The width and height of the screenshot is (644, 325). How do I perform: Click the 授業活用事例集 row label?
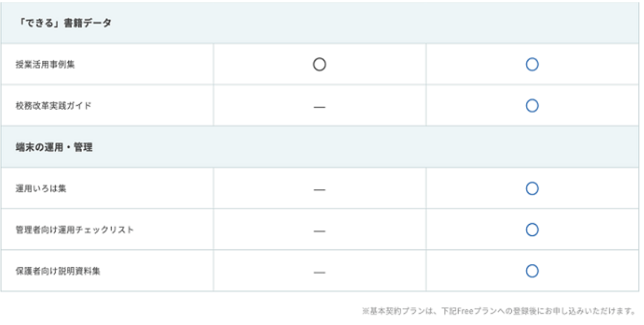tap(45, 65)
